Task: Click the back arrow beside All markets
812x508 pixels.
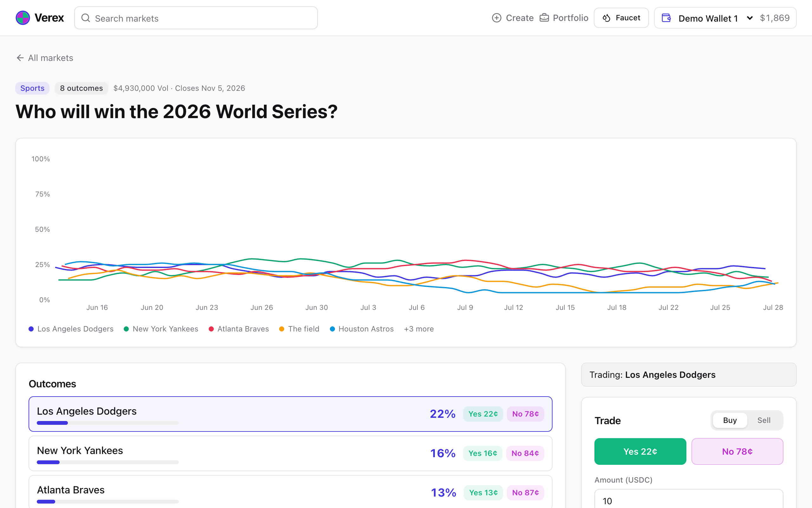Action: pyautogui.click(x=20, y=58)
